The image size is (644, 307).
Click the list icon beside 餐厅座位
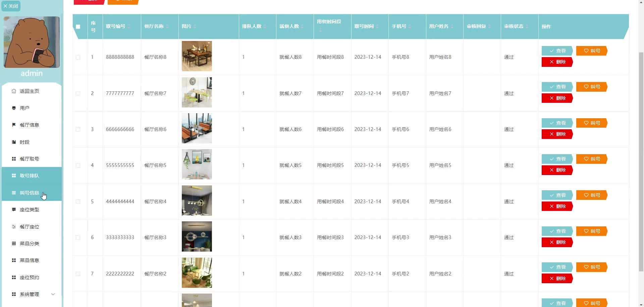pyautogui.click(x=14, y=227)
